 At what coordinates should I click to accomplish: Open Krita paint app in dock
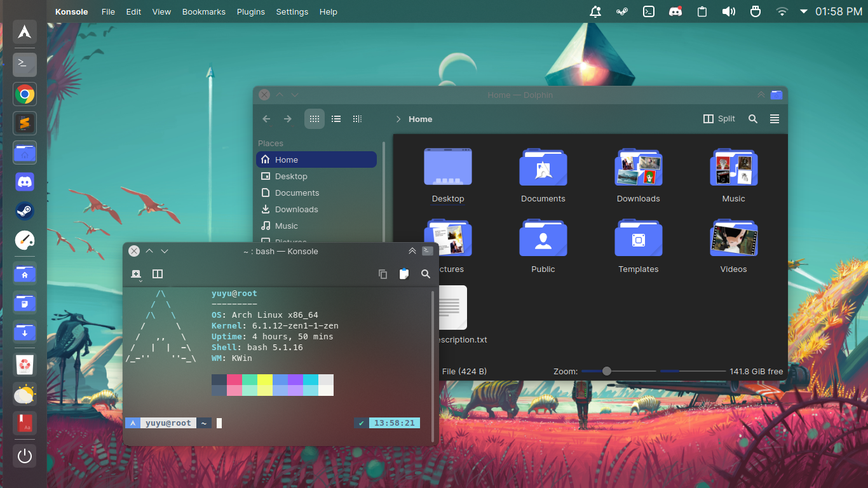[x=25, y=240]
